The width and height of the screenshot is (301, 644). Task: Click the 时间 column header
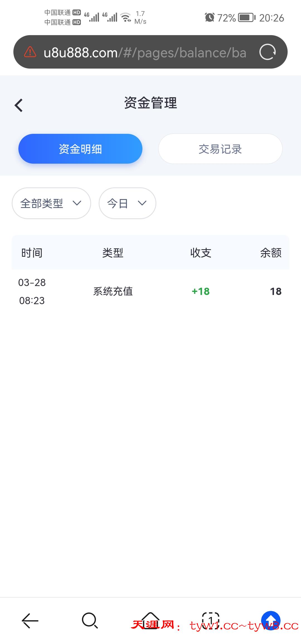point(32,253)
